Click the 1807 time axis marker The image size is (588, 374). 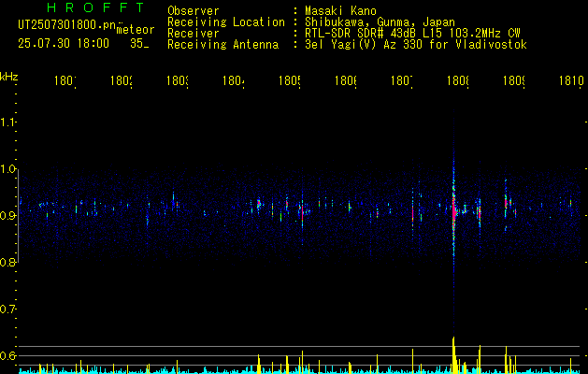[x=402, y=80]
